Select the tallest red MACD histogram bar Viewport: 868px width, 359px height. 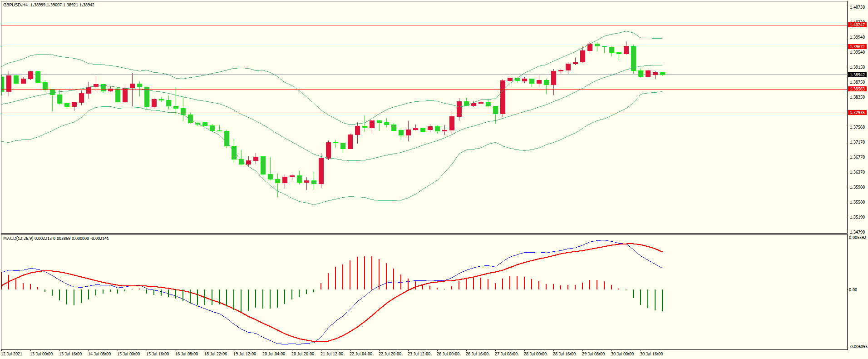pyautogui.click(x=365, y=273)
